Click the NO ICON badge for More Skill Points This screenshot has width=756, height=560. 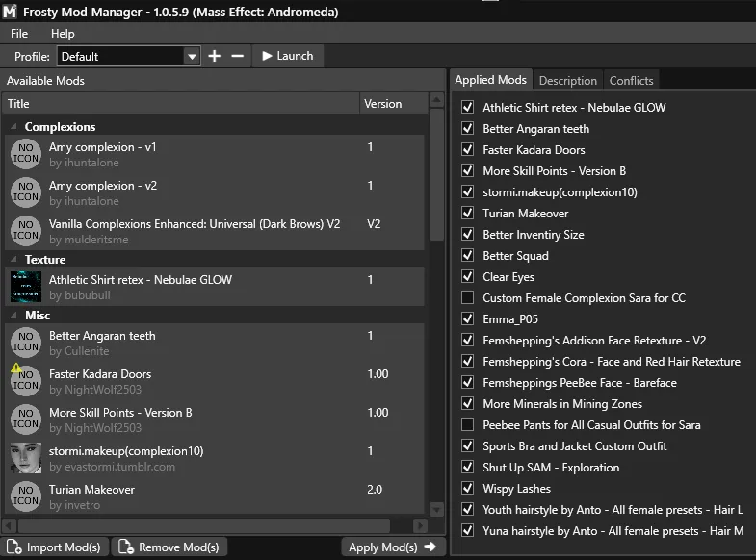click(26, 420)
